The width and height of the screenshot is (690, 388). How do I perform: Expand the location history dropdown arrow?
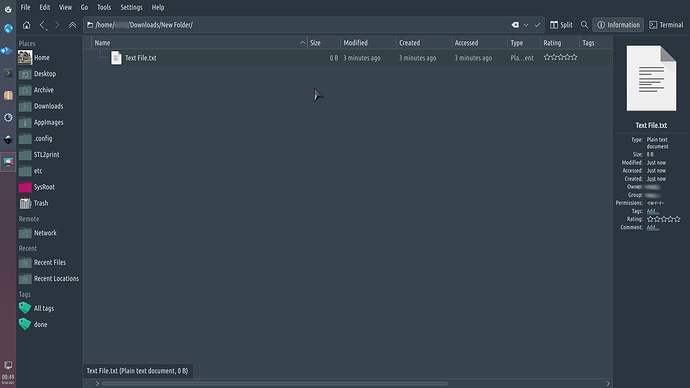point(526,25)
